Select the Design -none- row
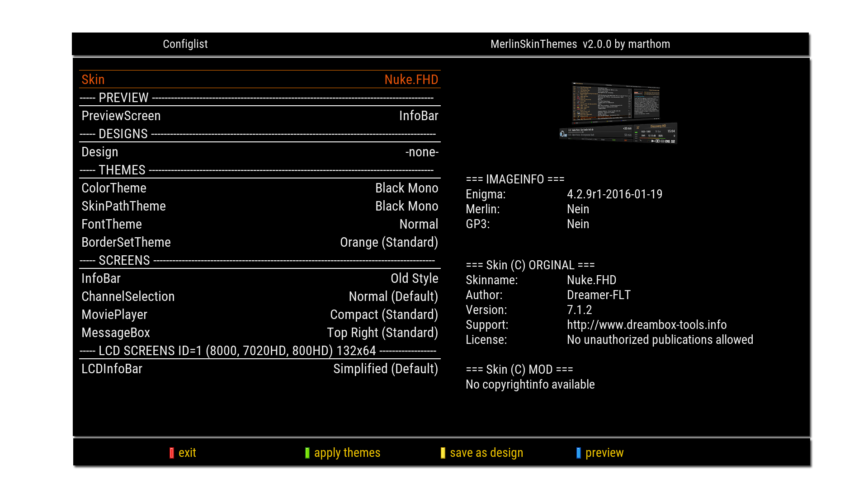Viewport: 868px width, 488px height. 260,152
